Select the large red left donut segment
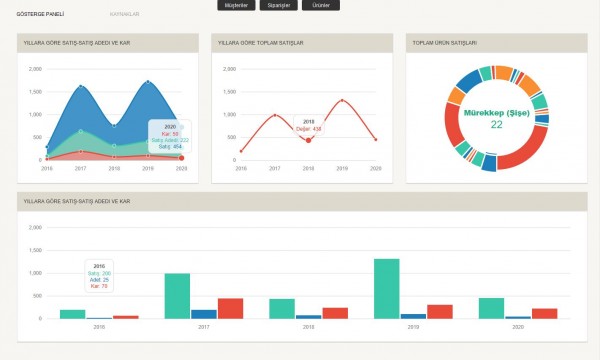 (x=452, y=124)
